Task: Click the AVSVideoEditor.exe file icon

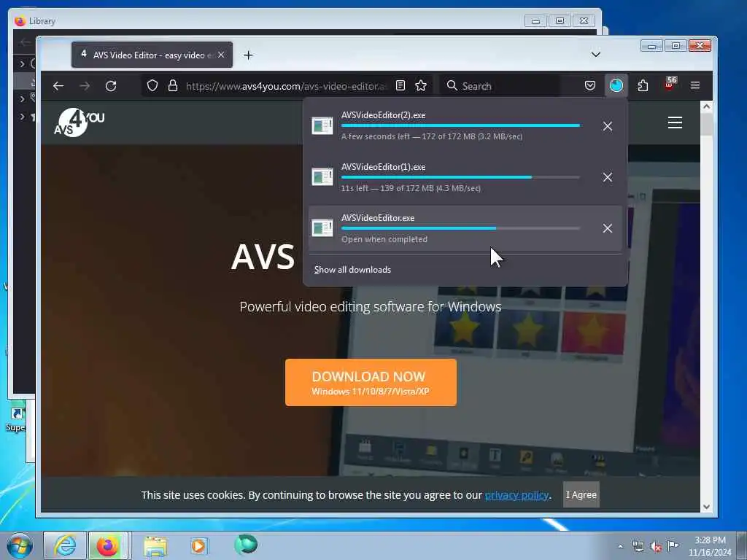Action: [322, 227]
